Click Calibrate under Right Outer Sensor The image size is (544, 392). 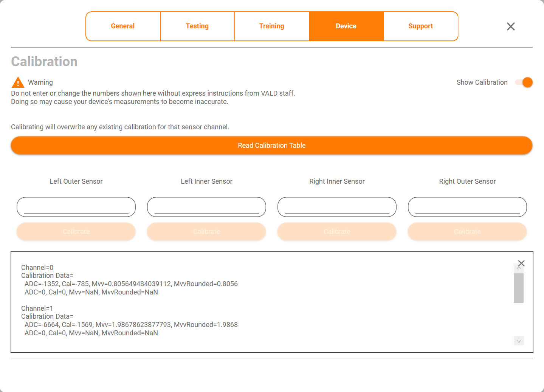pos(467,232)
